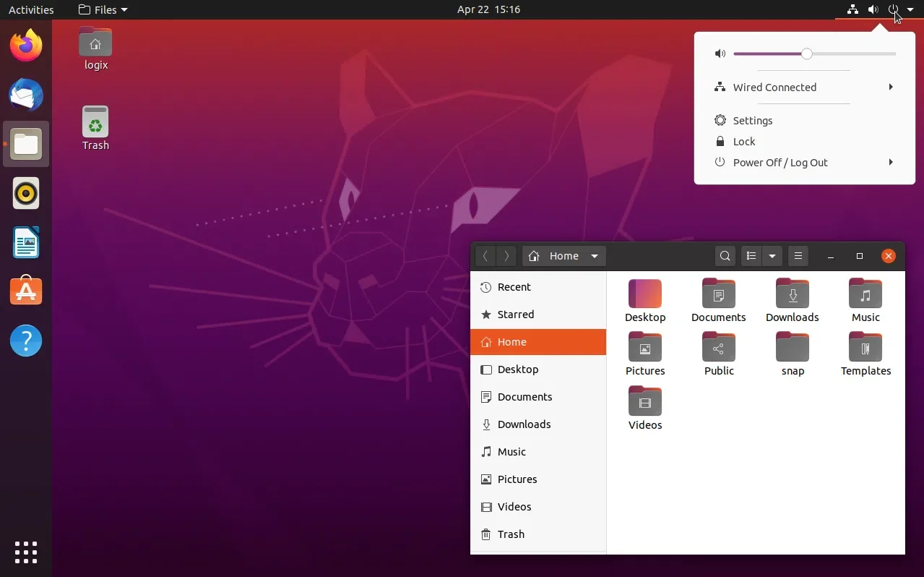
Task: Click the Activities button in top bar
Action: click(31, 9)
